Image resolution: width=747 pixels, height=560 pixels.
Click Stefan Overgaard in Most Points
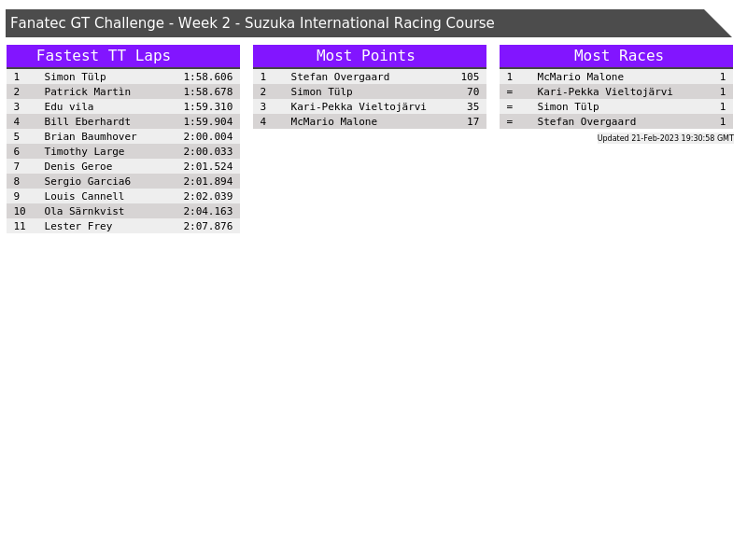pyautogui.click(x=340, y=77)
